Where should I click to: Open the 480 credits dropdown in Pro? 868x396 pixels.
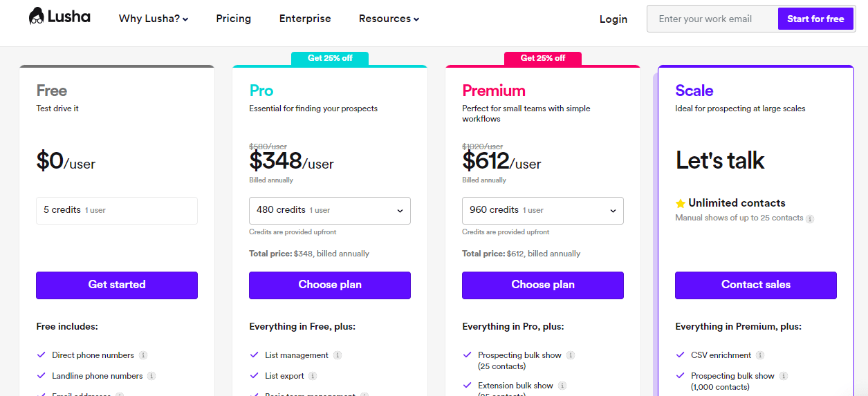[x=329, y=211]
